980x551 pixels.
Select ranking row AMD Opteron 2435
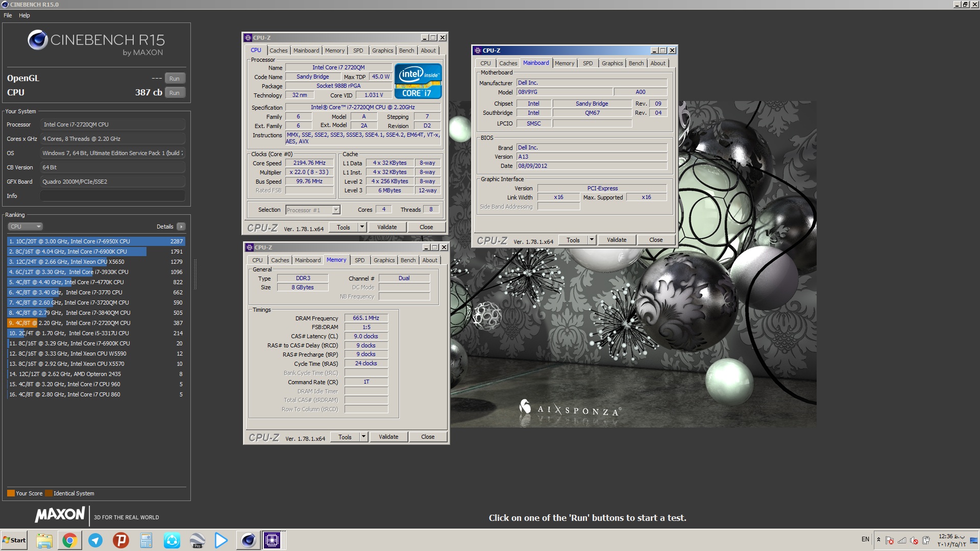pos(96,374)
